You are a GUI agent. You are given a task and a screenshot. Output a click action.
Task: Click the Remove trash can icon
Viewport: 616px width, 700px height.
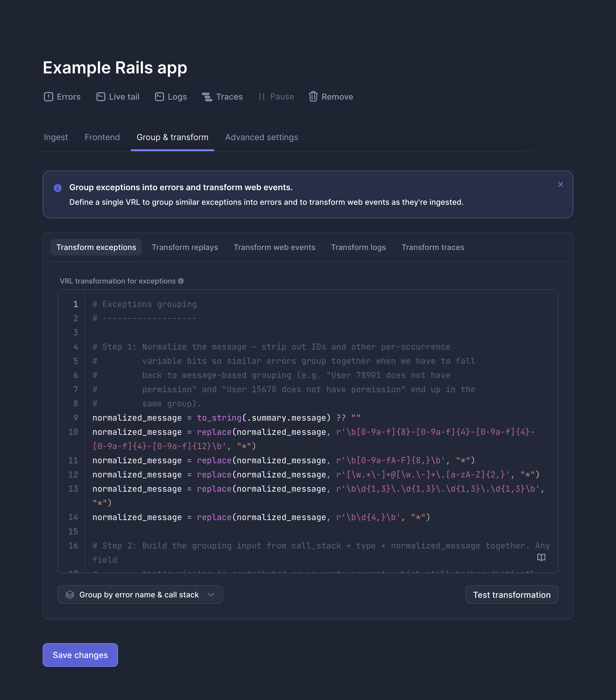313,96
